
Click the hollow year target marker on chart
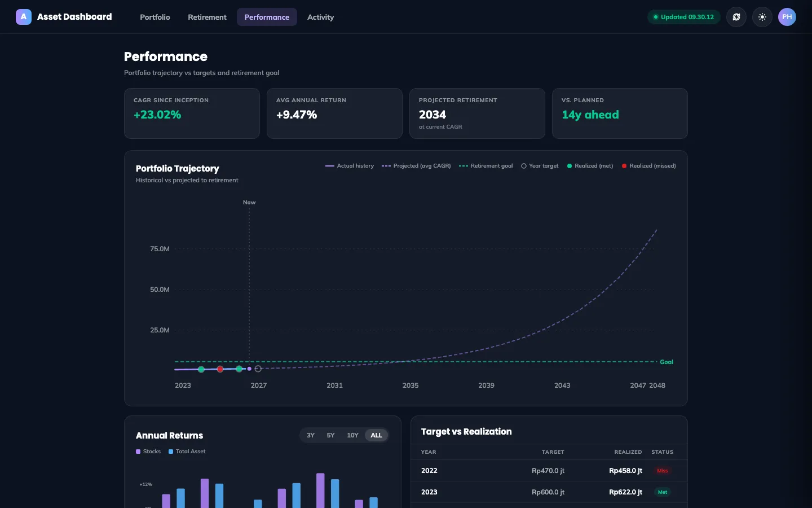coord(258,369)
